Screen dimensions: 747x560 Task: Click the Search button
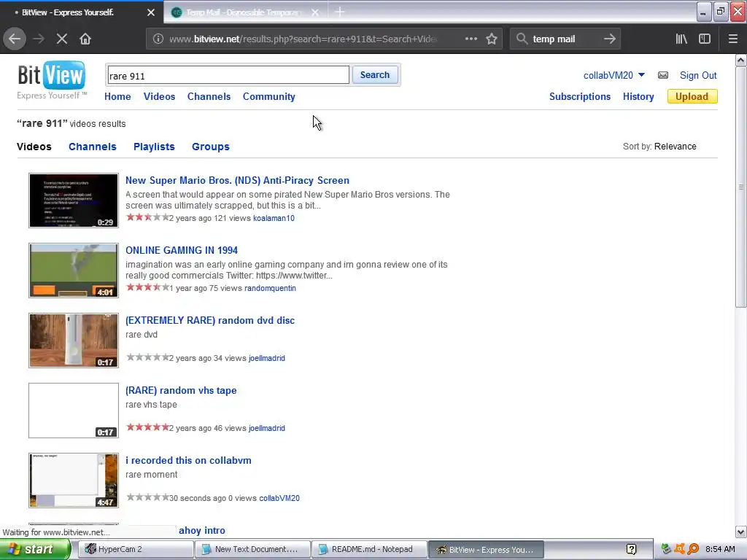tap(375, 75)
